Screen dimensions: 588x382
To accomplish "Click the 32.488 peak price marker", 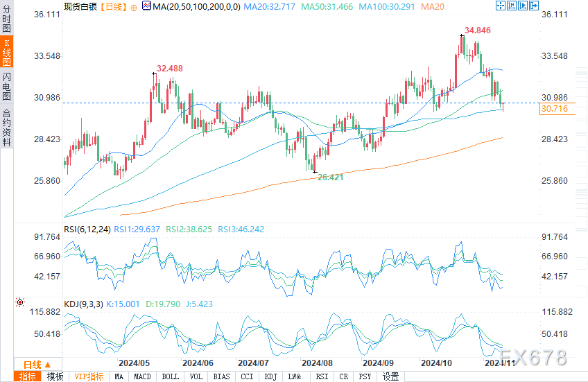I will [169, 69].
